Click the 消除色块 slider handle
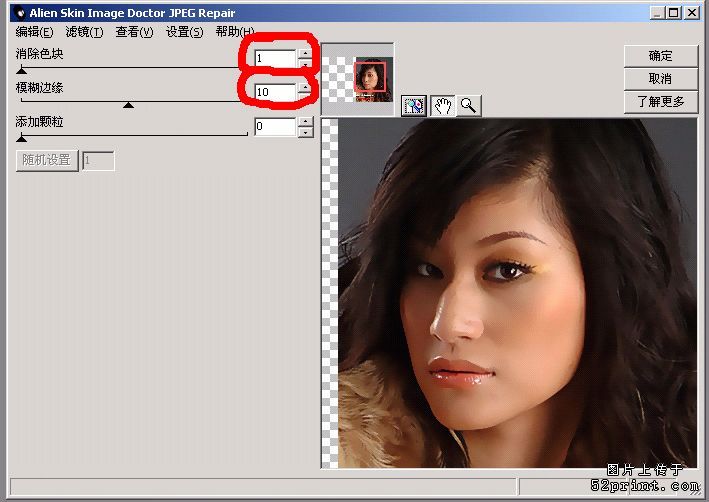This screenshot has height=502, width=709. [x=21, y=70]
